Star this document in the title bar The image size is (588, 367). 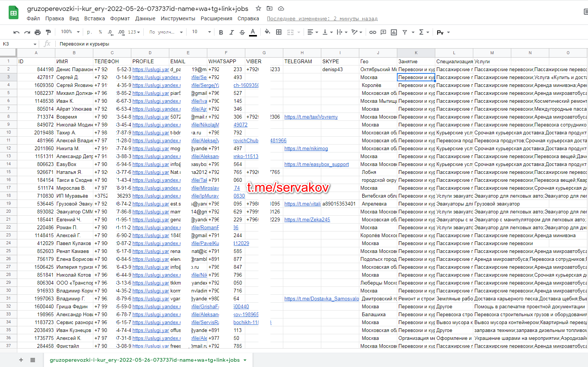(258, 8)
